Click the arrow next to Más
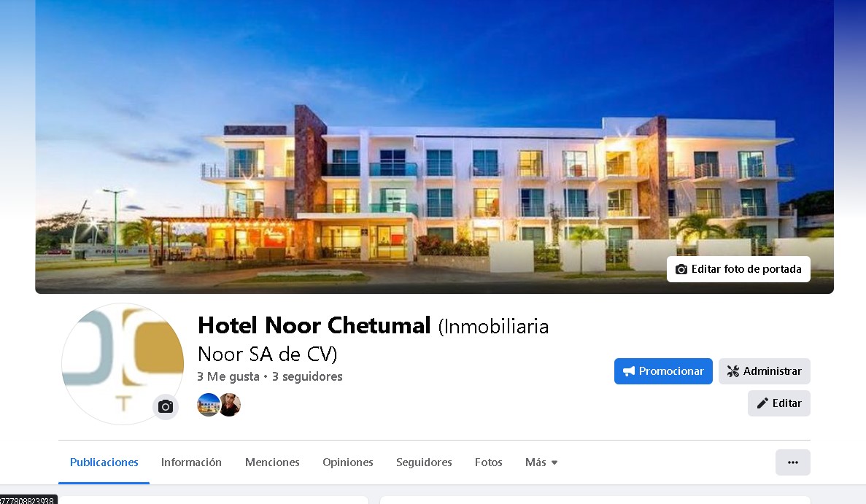Viewport: 866px width, 504px height. pyautogui.click(x=554, y=462)
